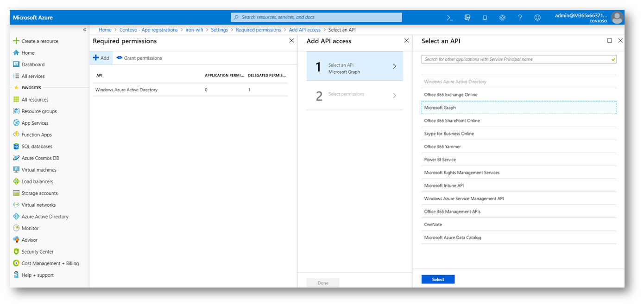Image resolution: width=644 pixels, height=307 pixels.
Task: Open Security Center in the sidebar
Action: point(33,252)
